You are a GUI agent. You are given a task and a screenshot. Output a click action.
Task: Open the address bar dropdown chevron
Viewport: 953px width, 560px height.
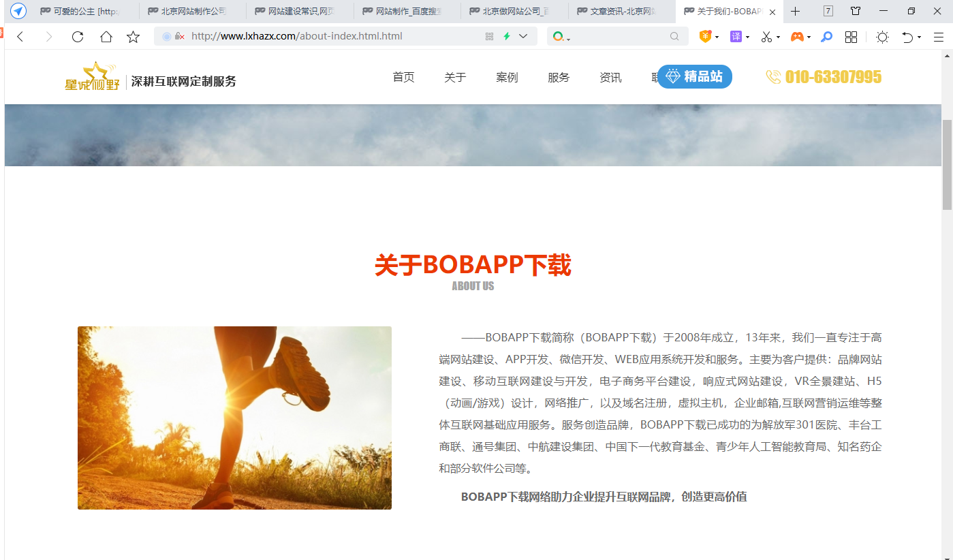(522, 37)
